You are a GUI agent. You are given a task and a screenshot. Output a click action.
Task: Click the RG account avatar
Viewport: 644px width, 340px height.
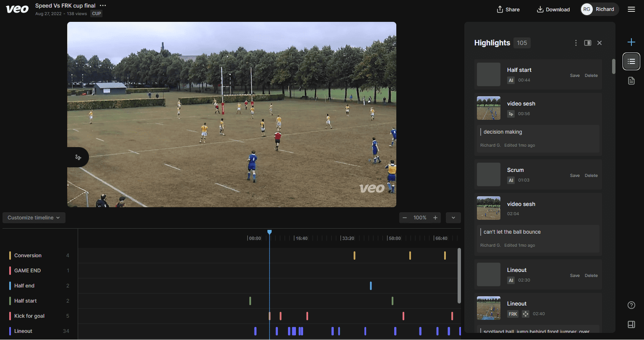(x=586, y=9)
